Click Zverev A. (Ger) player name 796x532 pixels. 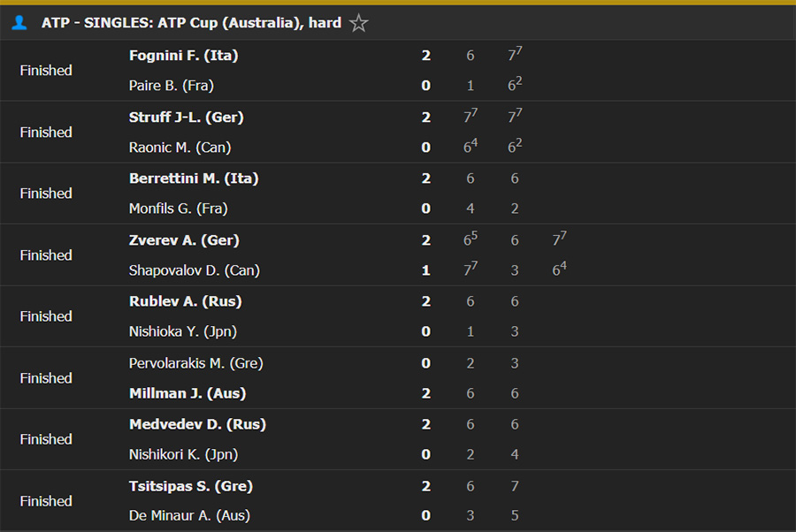(184, 239)
